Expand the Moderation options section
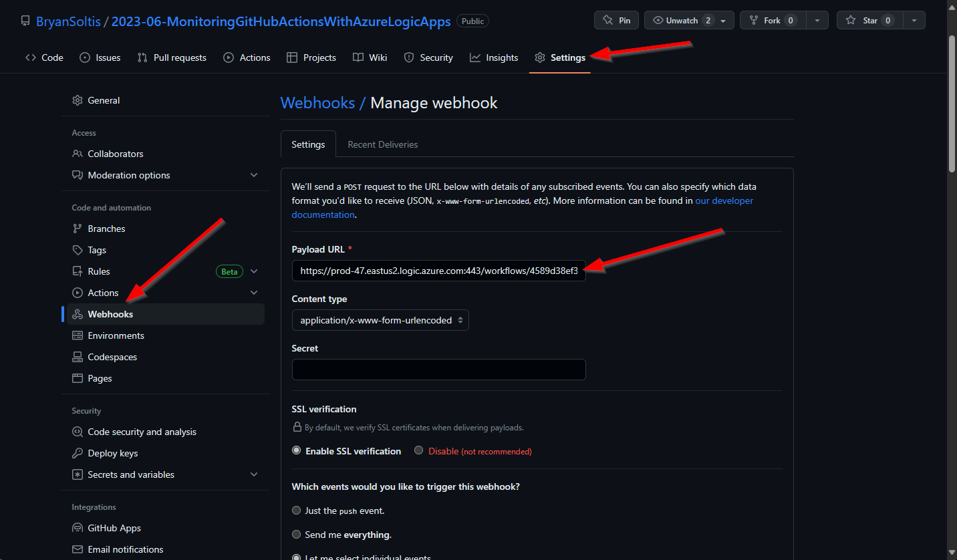This screenshot has width=957, height=560. point(254,175)
